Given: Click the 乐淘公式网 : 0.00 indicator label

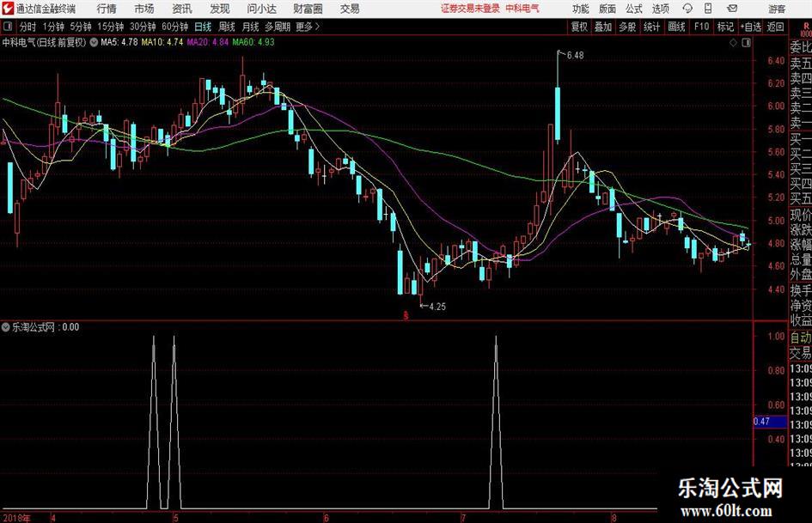Looking at the screenshot, I should 46,327.
